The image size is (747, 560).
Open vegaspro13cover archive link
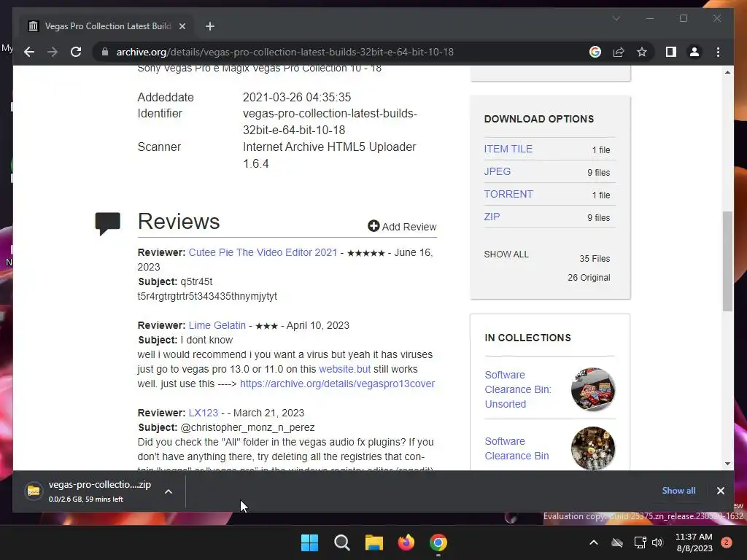tap(337, 384)
